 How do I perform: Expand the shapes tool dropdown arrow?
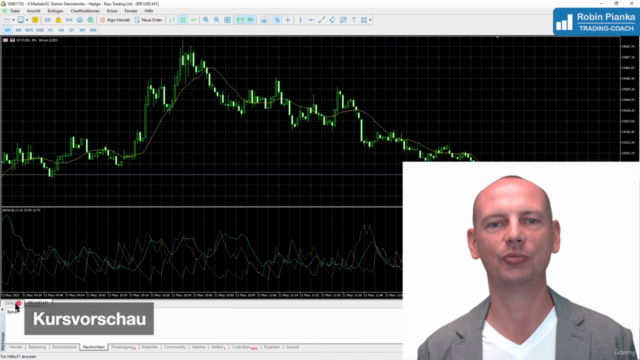click(x=370, y=20)
